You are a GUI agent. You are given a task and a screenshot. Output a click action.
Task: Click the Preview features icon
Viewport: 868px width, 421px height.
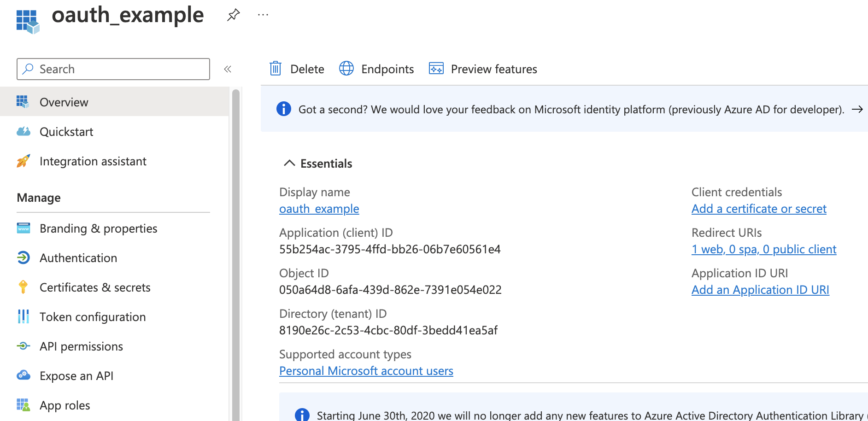tap(436, 69)
